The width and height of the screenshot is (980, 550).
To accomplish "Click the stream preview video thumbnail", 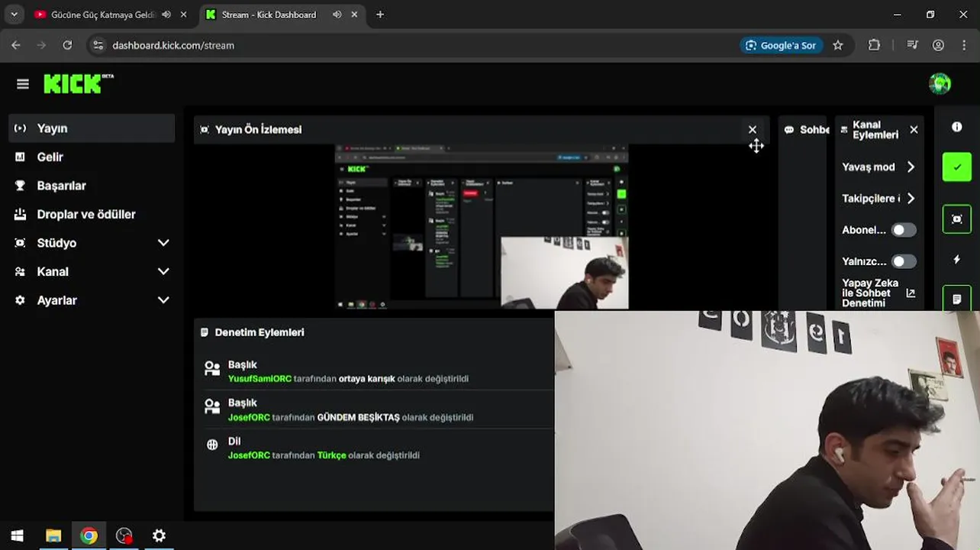I will (482, 226).
